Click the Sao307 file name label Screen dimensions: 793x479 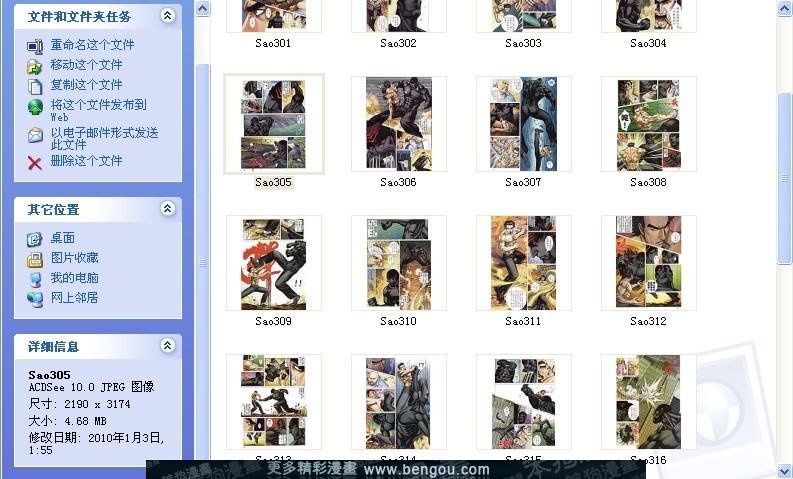[523, 183]
